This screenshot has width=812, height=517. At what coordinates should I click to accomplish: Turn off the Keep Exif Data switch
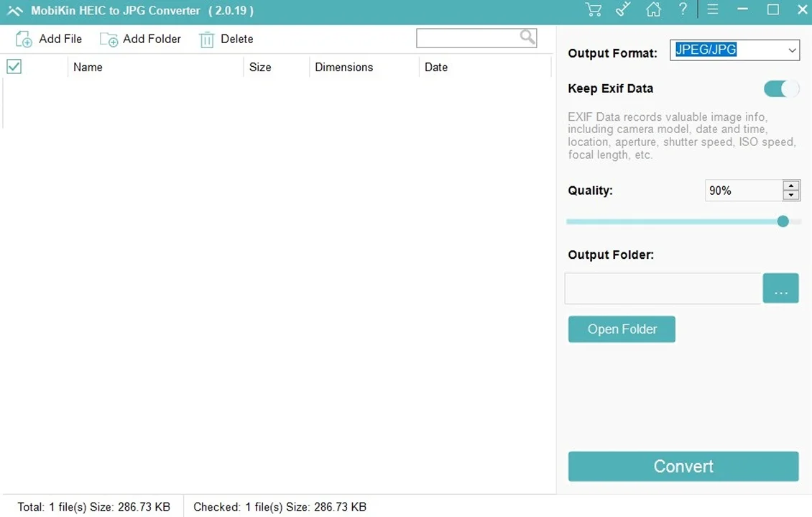[781, 89]
